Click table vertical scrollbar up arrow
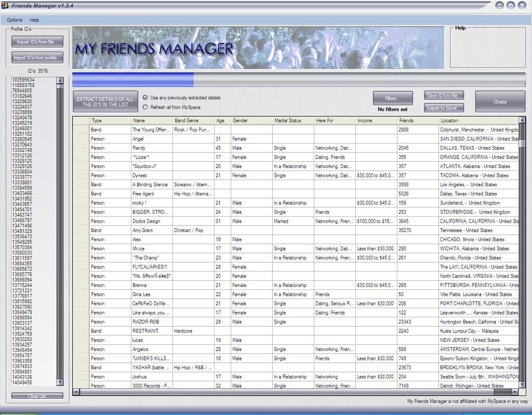The image size is (532, 415). tap(522, 120)
